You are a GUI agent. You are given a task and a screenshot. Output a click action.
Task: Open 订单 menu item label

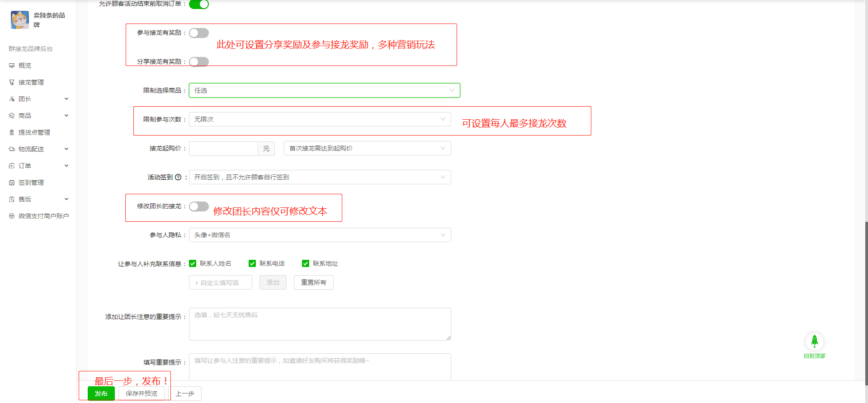click(x=25, y=166)
